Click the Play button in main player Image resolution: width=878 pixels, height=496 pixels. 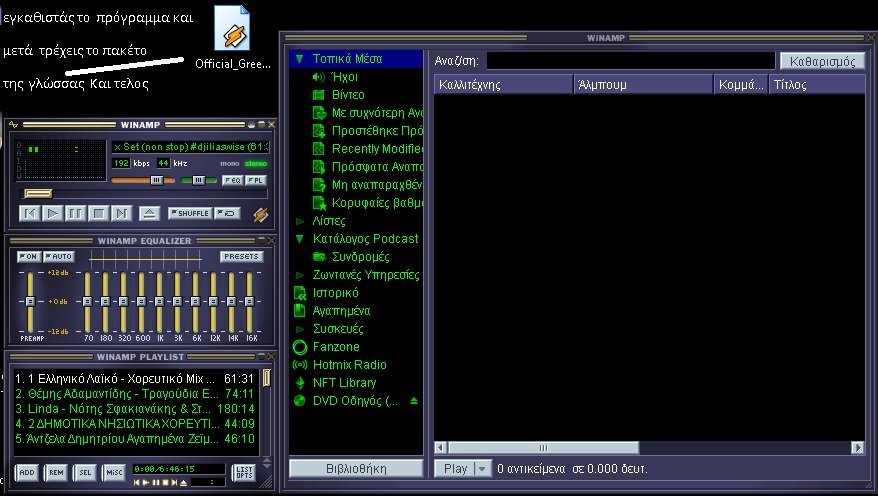click(52, 213)
